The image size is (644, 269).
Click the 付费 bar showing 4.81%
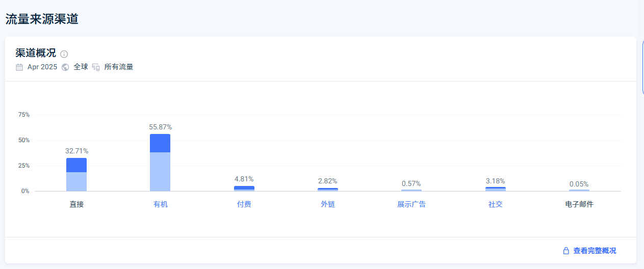(244, 188)
